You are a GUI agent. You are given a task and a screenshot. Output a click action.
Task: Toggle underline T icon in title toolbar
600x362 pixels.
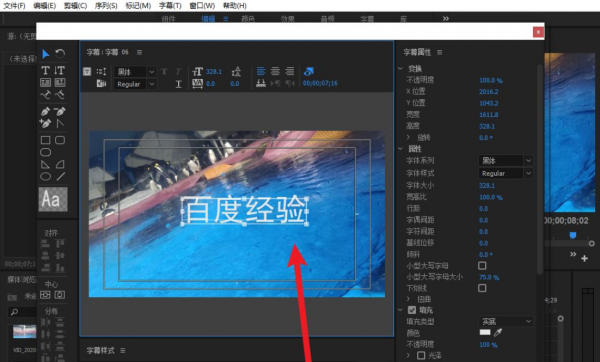pos(178,84)
